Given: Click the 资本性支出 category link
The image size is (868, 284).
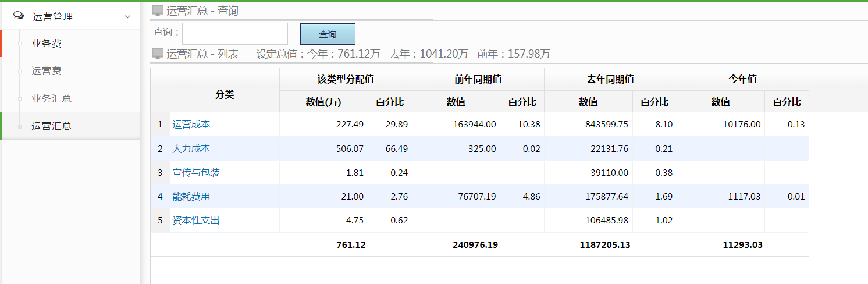Looking at the screenshot, I should (x=195, y=221).
